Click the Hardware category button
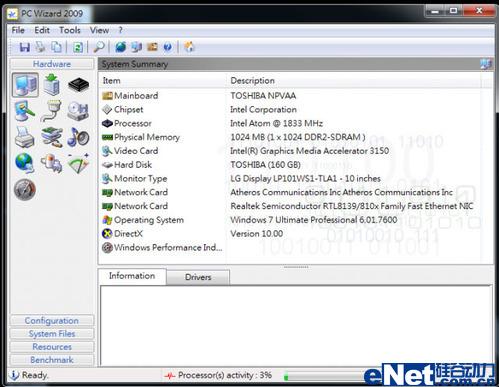This screenshot has height=387, width=499. click(52, 64)
